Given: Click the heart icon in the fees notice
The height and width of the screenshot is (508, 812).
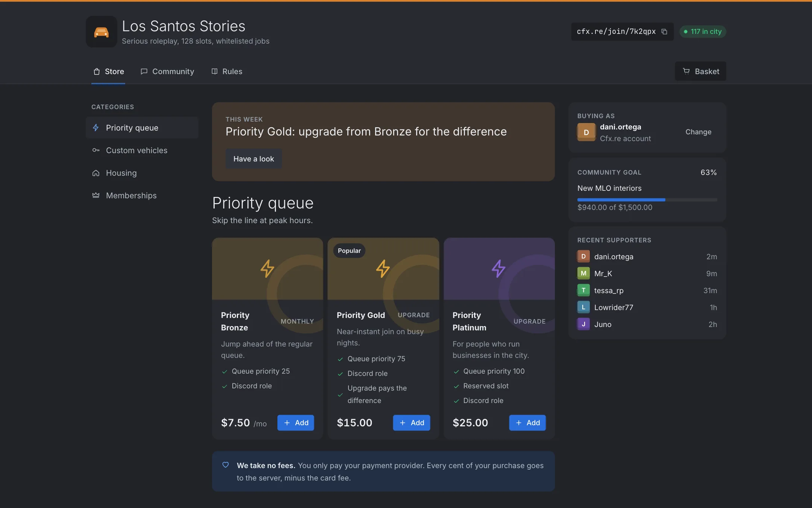Looking at the screenshot, I should [226, 465].
